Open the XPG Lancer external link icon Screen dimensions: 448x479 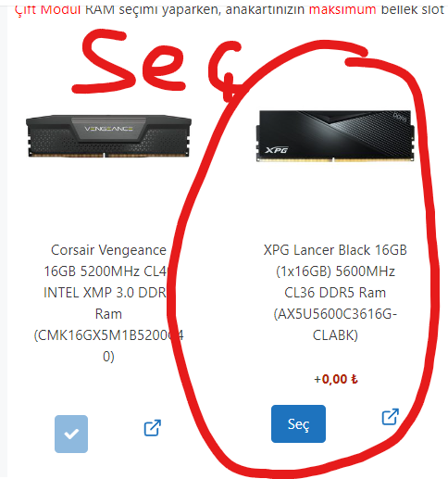click(x=391, y=417)
